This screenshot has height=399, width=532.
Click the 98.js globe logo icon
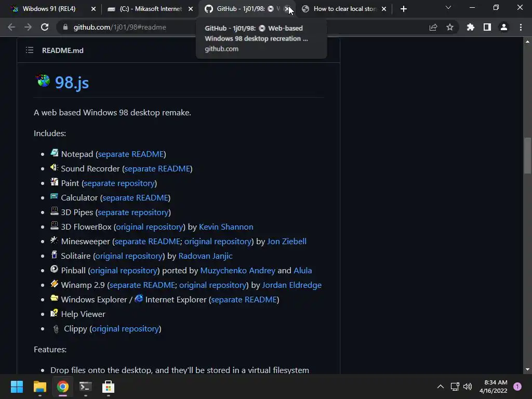click(x=43, y=81)
